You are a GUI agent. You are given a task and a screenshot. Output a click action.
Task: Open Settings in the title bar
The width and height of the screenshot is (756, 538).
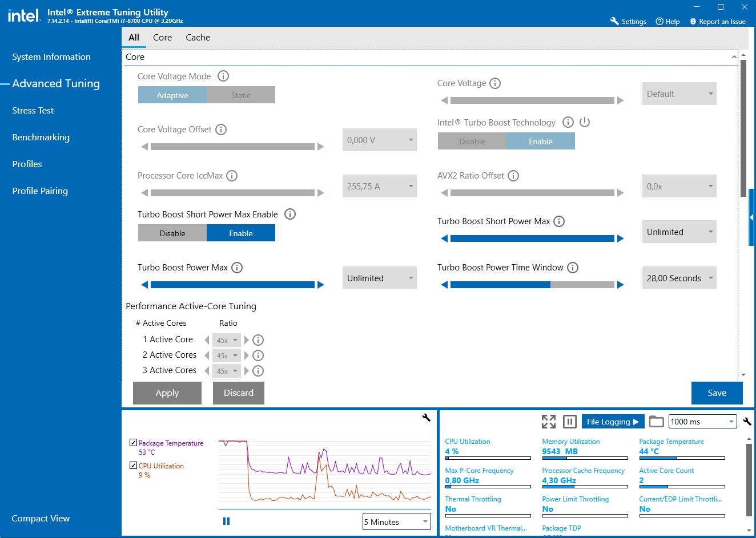tap(628, 21)
